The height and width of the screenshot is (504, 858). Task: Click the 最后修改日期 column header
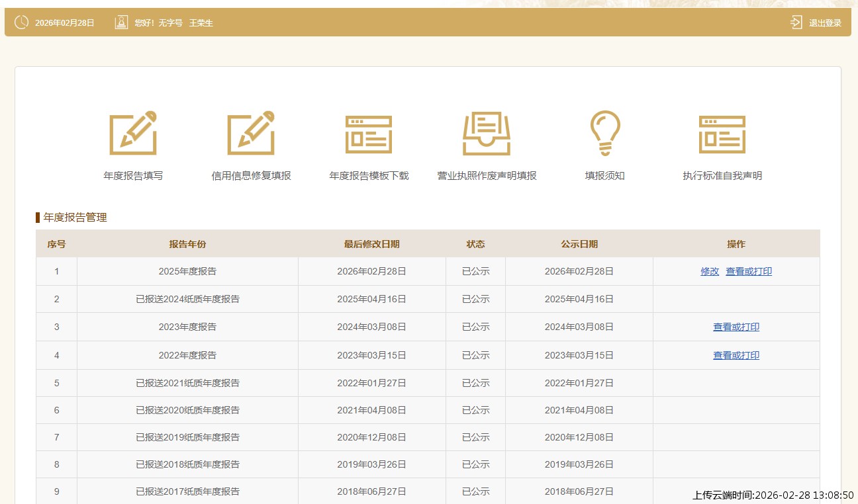371,244
